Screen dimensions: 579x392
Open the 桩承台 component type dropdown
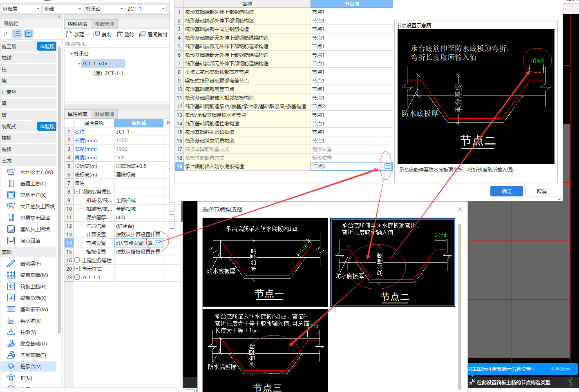104,9
